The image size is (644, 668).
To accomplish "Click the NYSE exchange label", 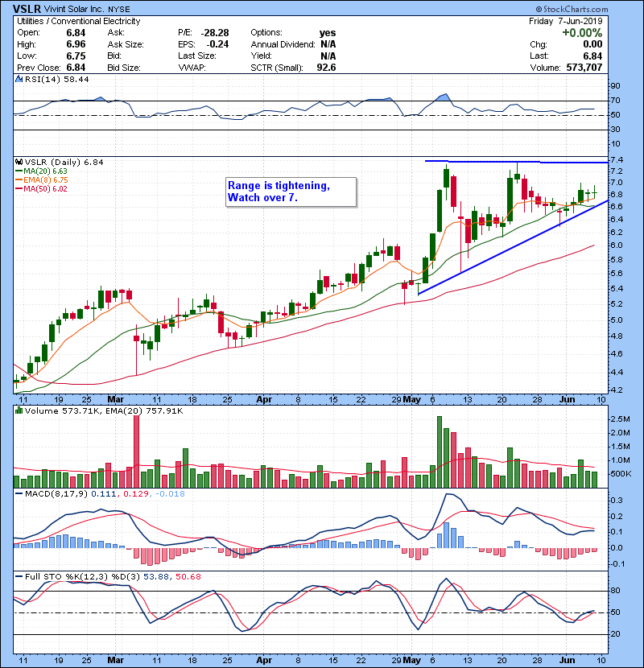I will (119, 10).
